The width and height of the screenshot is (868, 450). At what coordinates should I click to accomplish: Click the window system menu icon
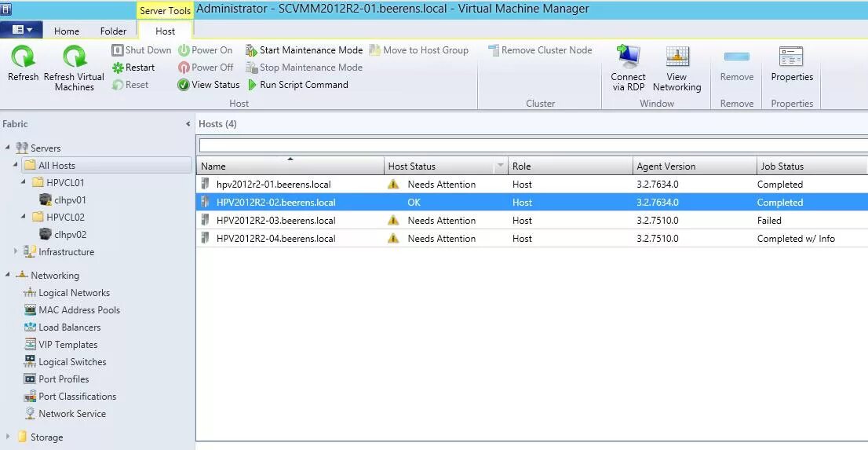coord(6,9)
